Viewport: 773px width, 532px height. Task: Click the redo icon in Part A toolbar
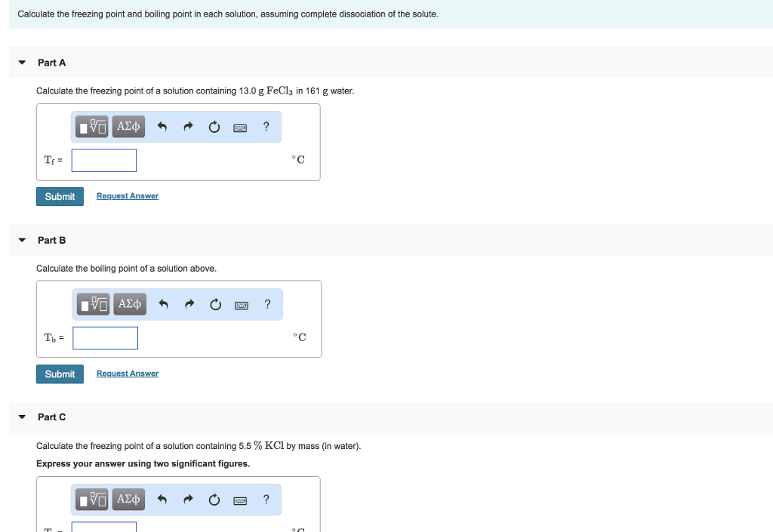188,126
